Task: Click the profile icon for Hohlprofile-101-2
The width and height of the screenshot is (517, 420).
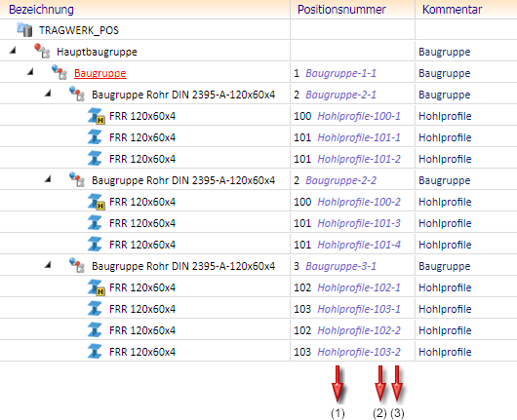Action: pos(95,159)
